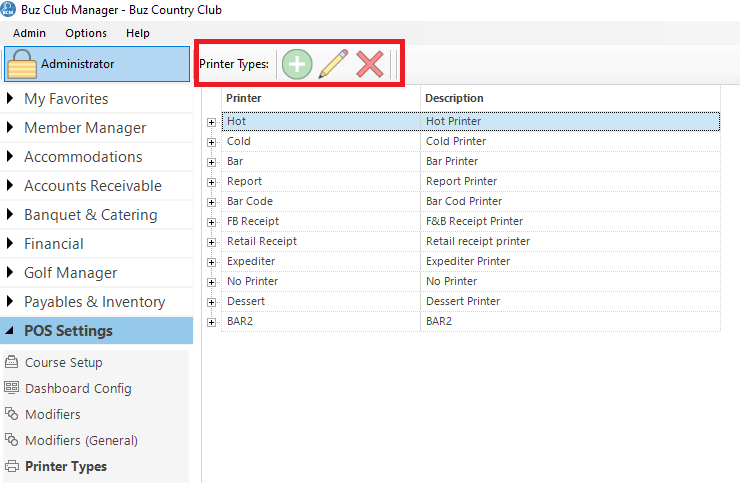Expand the Hot printer row
The image size is (740, 483).
coord(211,122)
